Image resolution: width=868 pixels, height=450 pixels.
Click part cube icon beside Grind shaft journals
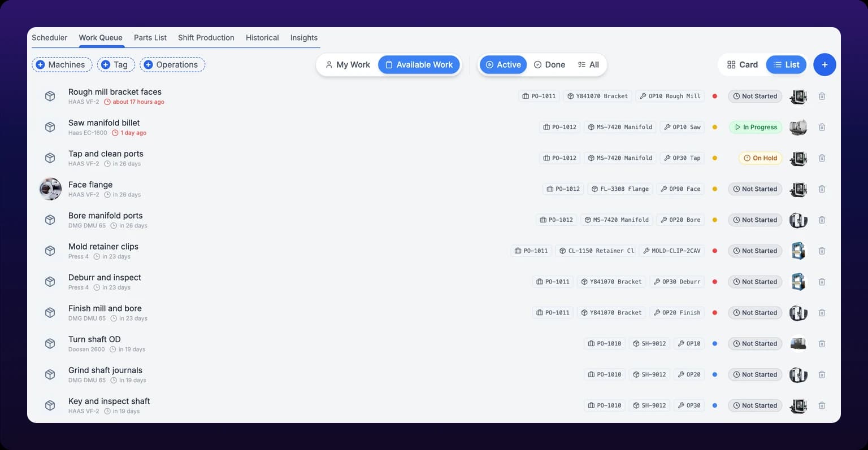coord(50,374)
